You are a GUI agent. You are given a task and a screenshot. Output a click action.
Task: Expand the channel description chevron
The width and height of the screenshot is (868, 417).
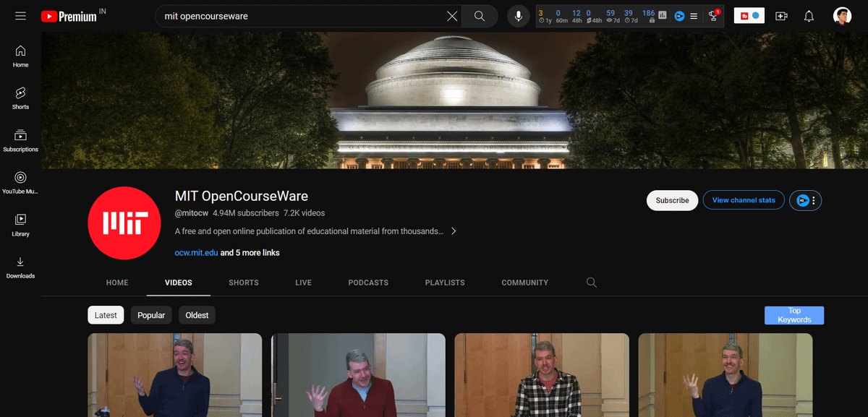click(454, 231)
